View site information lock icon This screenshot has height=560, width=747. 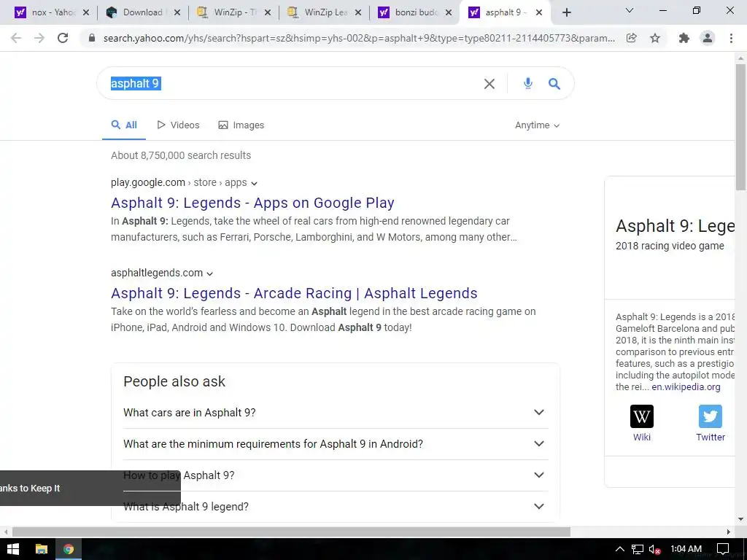(x=92, y=38)
